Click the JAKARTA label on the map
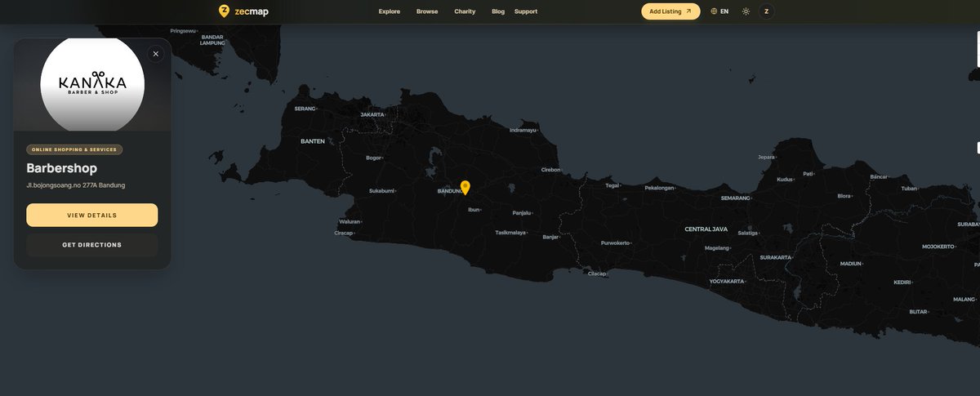This screenshot has width=980, height=396. pyautogui.click(x=372, y=114)
